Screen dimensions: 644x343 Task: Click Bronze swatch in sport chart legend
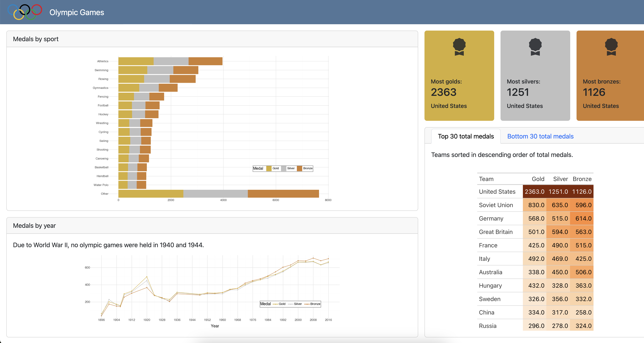[299, 168]
